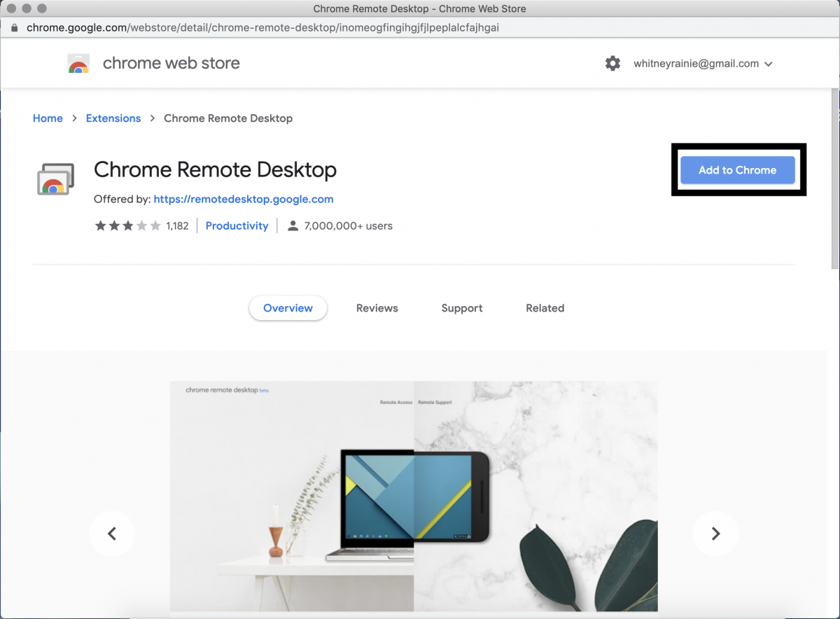Switch to the Overview tab

coord(288,308)
